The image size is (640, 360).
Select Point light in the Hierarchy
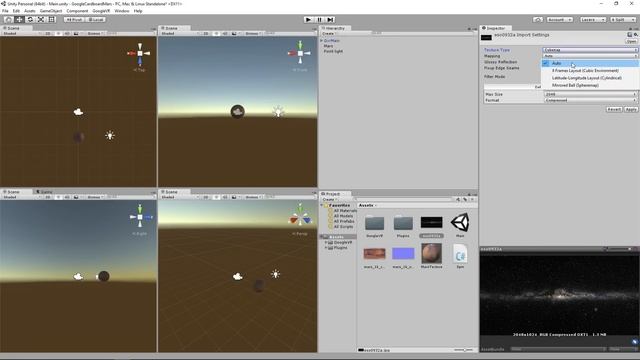(333, 51)
